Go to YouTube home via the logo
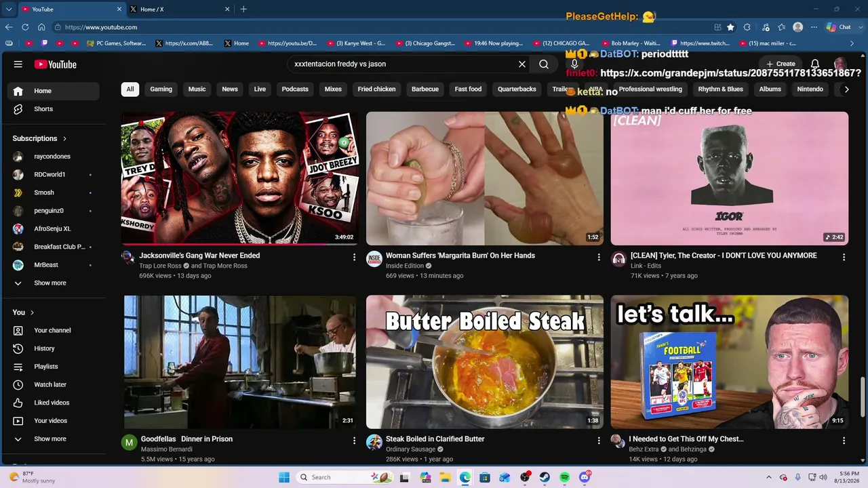 (56, 64)
